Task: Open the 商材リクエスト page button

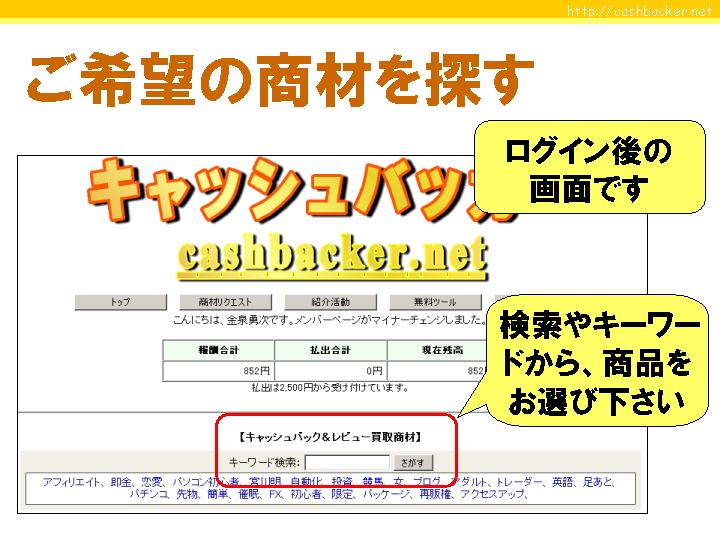Action: (225, 302)
